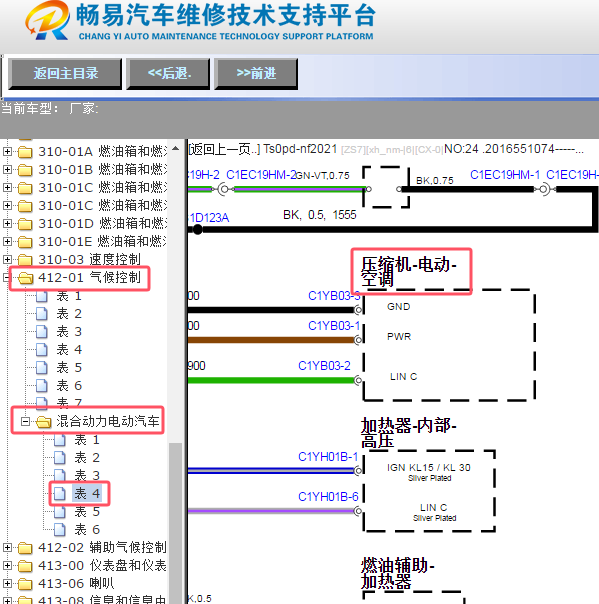599x604 pixels.
Task: Click the 燃油辅助-加热器 component title
Action: coord(398,573)
